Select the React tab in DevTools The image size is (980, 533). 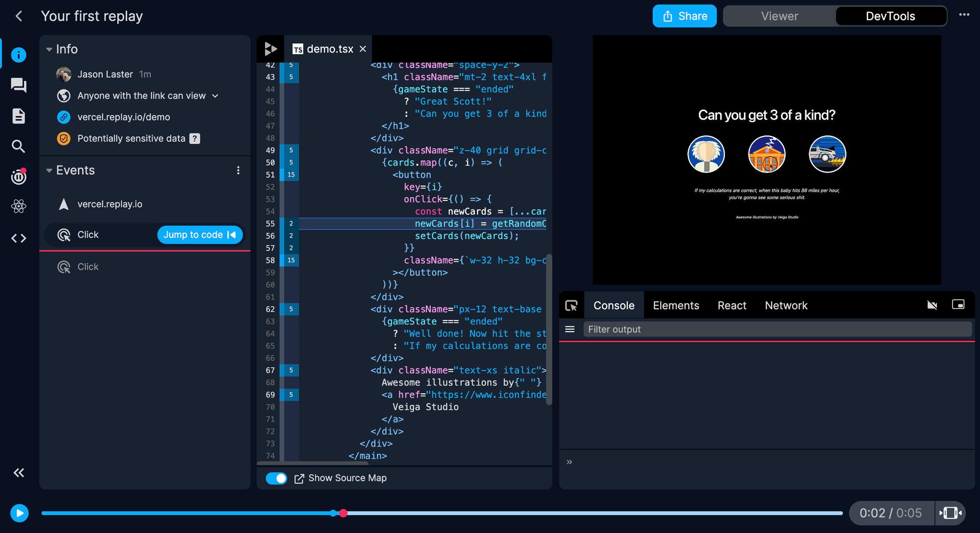tap(732, 305)
